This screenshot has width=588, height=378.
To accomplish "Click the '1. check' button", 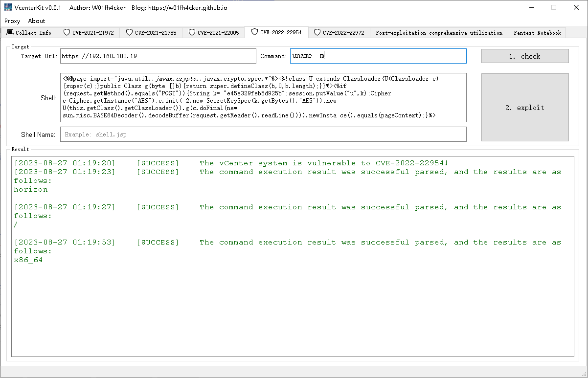I will point(525,56).
